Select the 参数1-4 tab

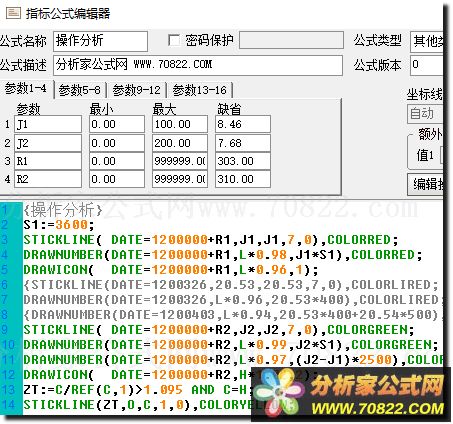pyautogui.click(x=26, y=89)
